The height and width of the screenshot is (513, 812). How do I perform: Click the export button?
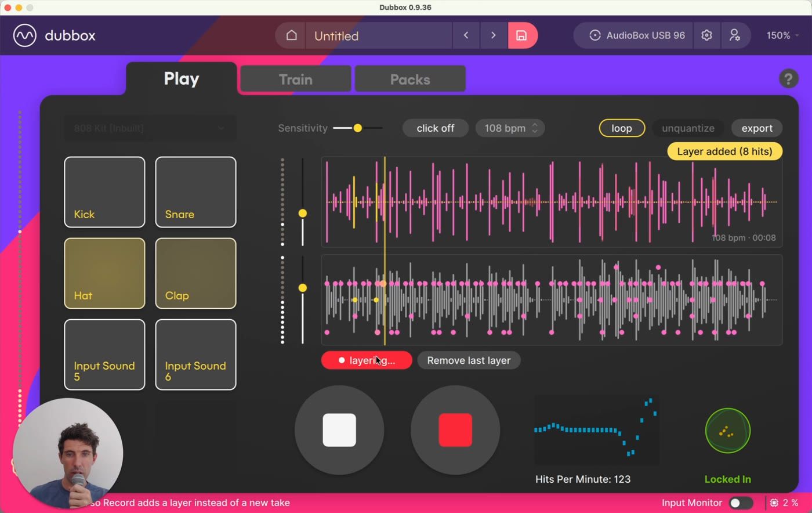point(757,128)
